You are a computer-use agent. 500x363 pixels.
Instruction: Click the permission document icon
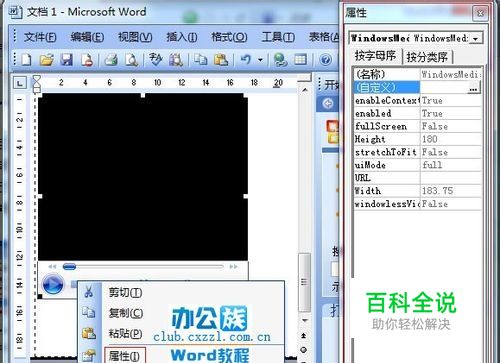87,60
